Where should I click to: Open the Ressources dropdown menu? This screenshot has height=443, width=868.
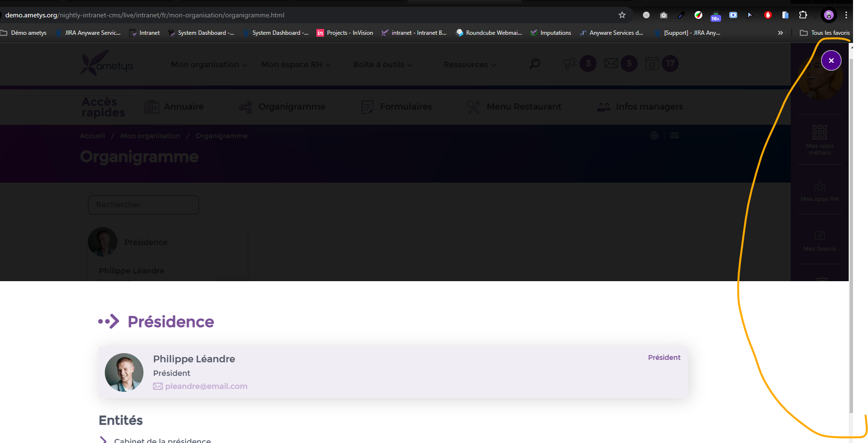click(x=470, y=65)
